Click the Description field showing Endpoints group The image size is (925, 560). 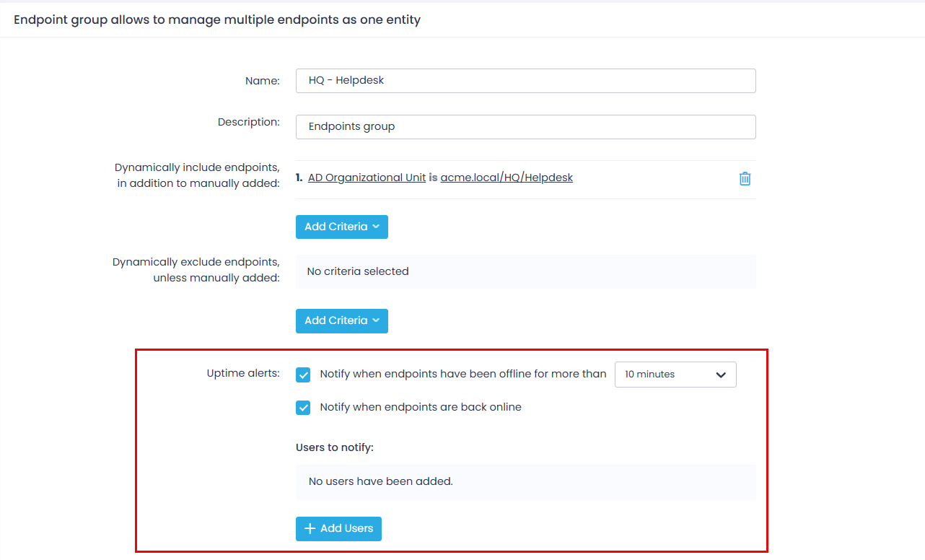click(525, 126)
